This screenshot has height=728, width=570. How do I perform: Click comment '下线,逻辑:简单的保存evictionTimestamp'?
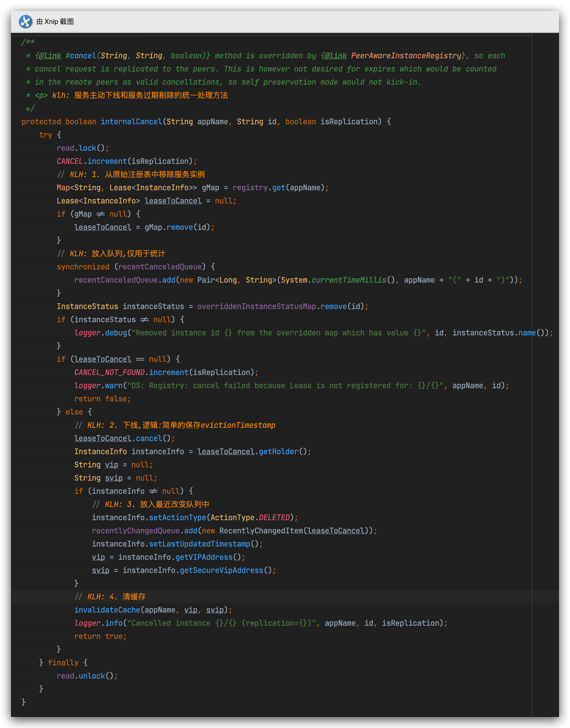[199, 425]
